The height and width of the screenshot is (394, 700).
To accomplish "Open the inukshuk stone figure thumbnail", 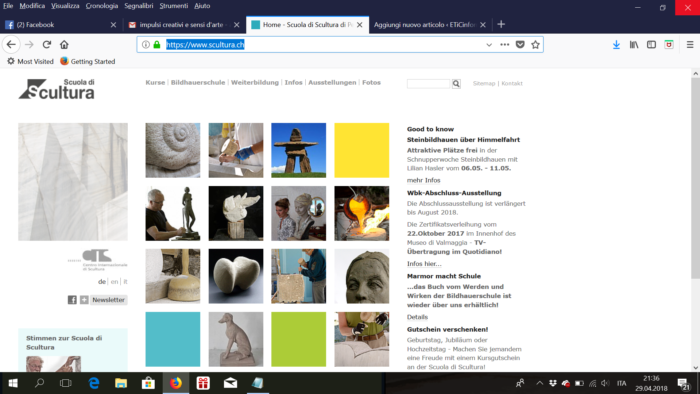I will (x=299, y=150).
